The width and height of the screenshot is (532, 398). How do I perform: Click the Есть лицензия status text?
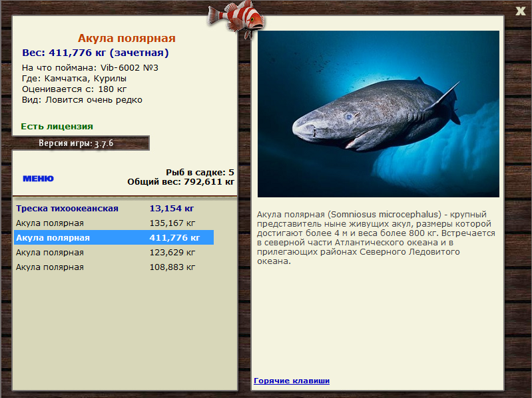tap(57, 126)
